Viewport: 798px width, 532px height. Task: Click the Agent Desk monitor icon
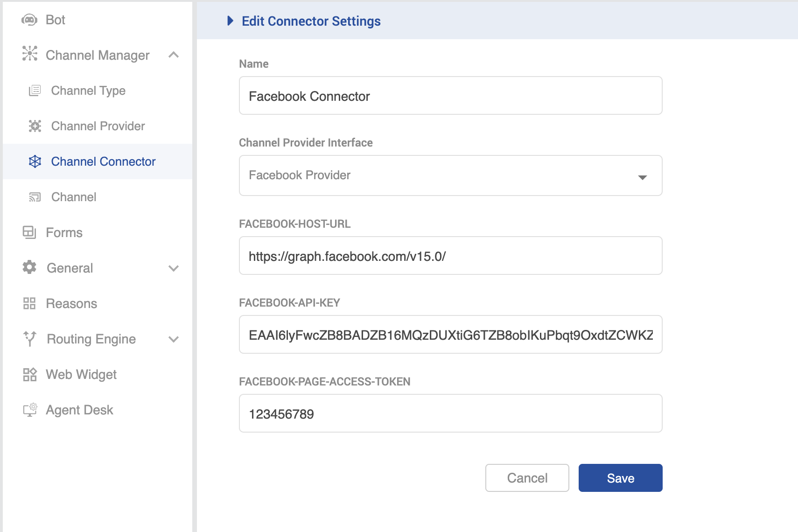click(x=30, y=410)
